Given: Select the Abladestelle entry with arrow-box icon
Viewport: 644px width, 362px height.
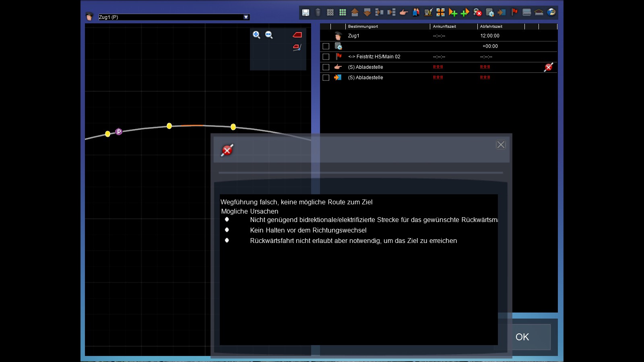Looking at the screenshot, I should pos(365,78).
